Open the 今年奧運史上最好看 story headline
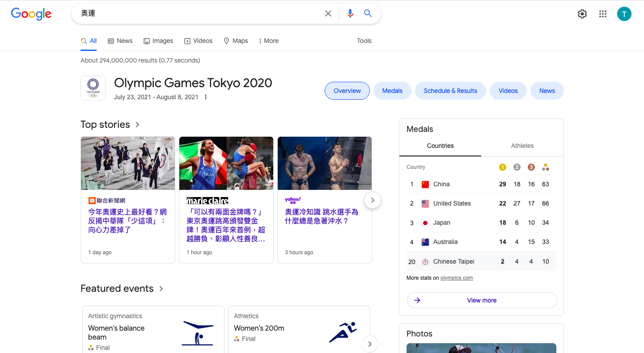 click(127, 221)
